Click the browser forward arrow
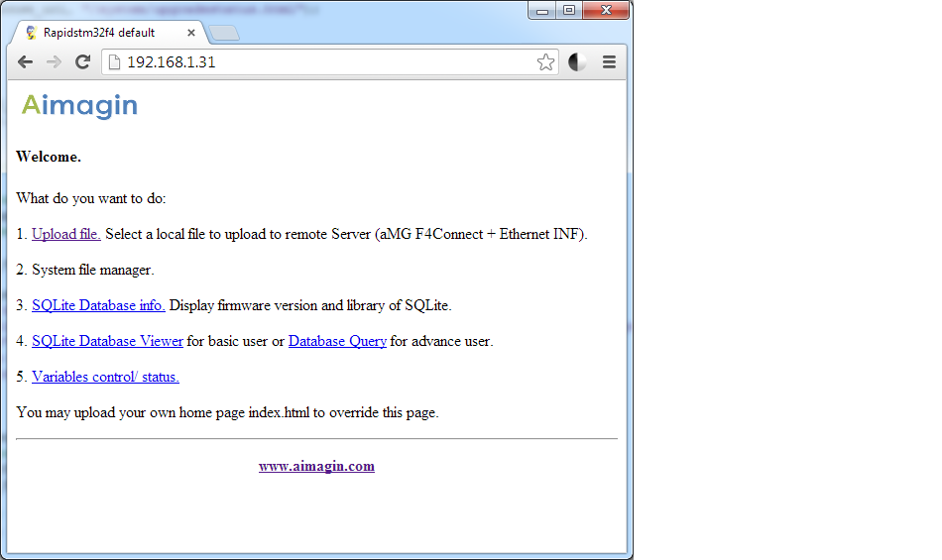This screenshot has height=560, width=942. [55, 61]
